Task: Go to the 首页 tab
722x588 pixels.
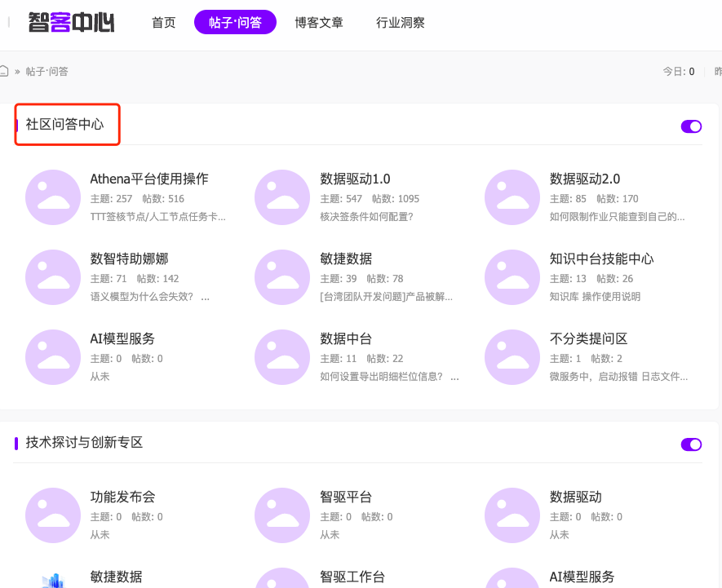Action: click(x=164, y=23)
